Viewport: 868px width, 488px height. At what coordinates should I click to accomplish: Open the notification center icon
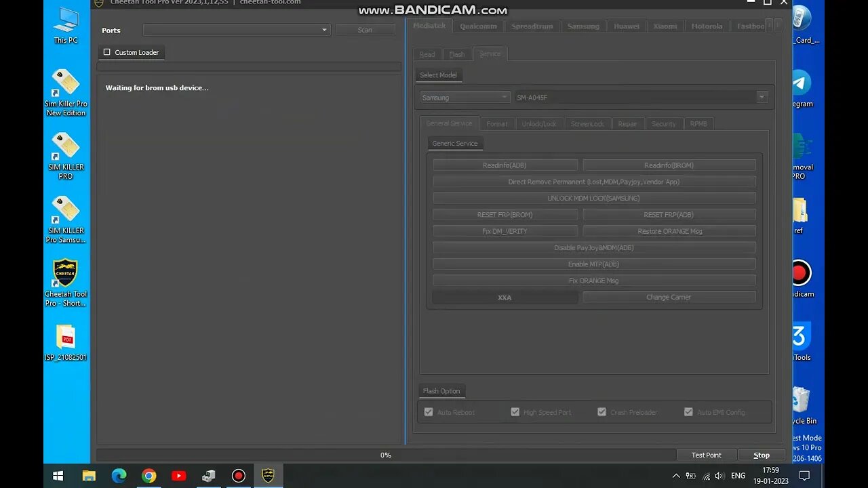click(804, 476)
